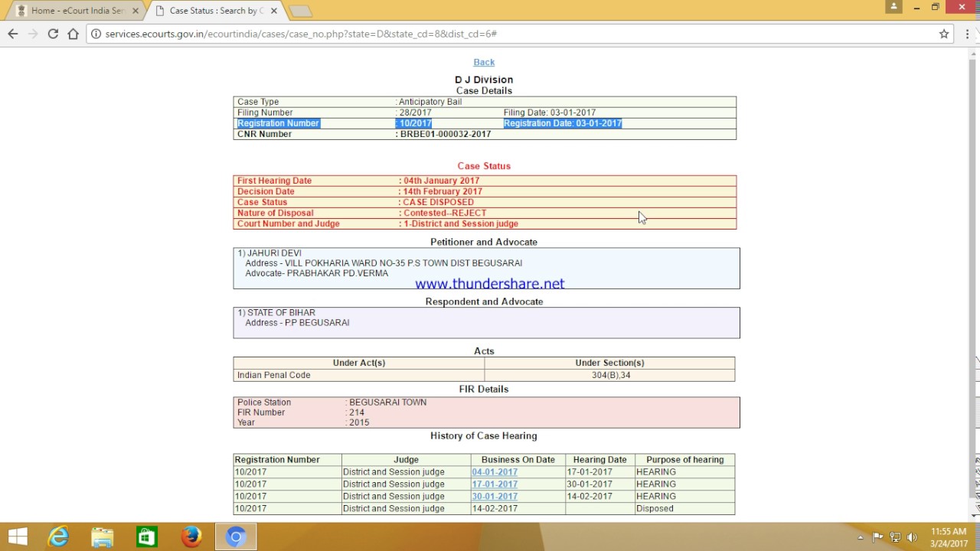The image size is (980, 551).
Task: Click the Contested--REJECT disposal text
Action: 445,213
